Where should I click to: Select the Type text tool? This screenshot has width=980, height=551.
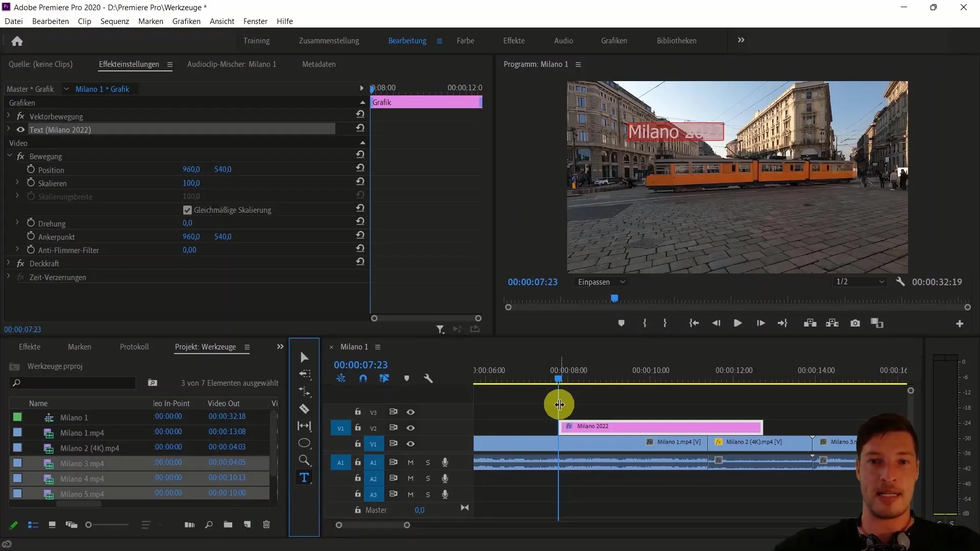pyautogui.click(x=304, y=478)
